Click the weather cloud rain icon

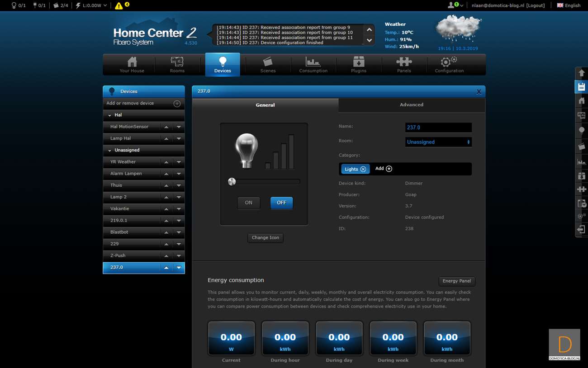coord(458,29)
